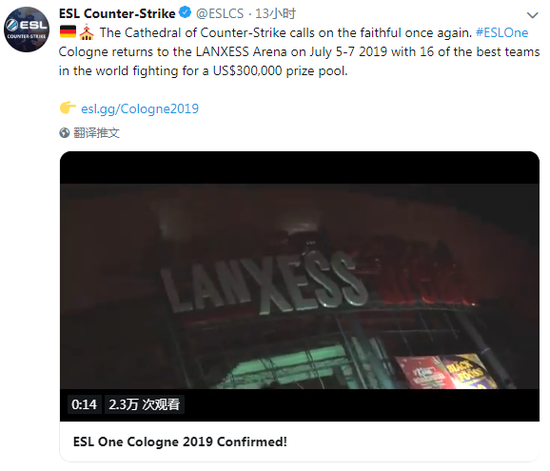Play the LANXESS arena video
Viewport: 550px width, 471px height.
(x=300, y=286)
